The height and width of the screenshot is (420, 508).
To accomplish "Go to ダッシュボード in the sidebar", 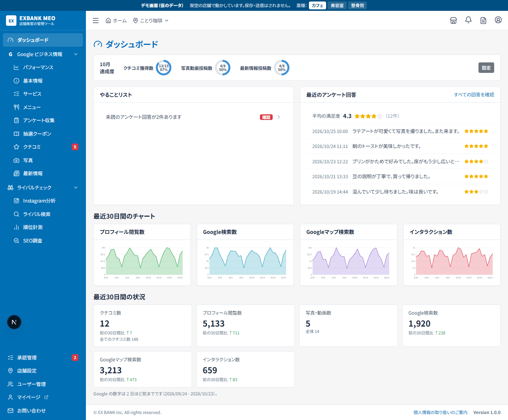I will 43,40.
